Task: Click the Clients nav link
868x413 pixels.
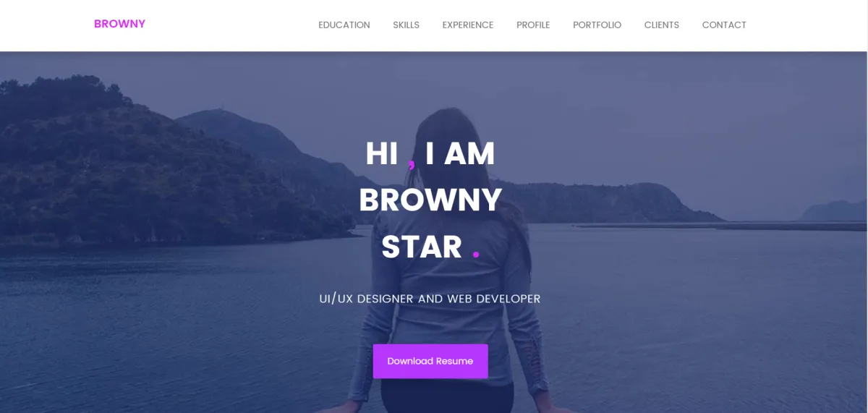Action: [662, 25]
